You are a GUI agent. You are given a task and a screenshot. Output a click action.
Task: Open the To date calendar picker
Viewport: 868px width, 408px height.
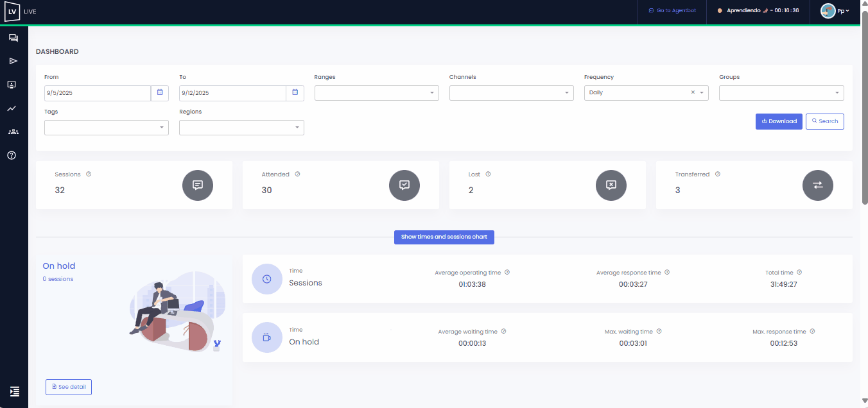pyautogui.click(x=295, y=93)
